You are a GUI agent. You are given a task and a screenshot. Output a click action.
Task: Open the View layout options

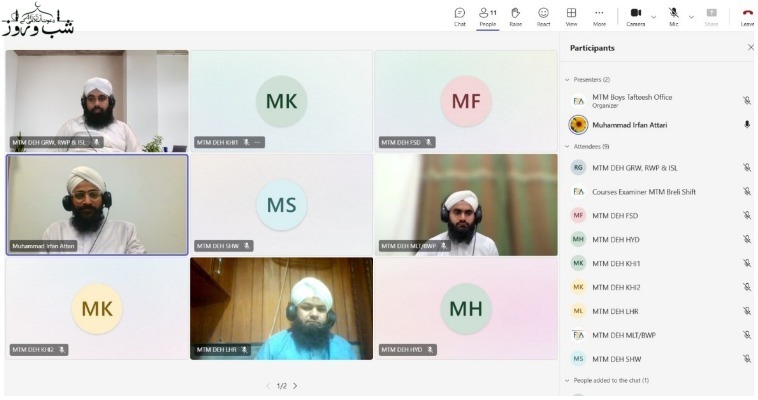coord(571,15)
